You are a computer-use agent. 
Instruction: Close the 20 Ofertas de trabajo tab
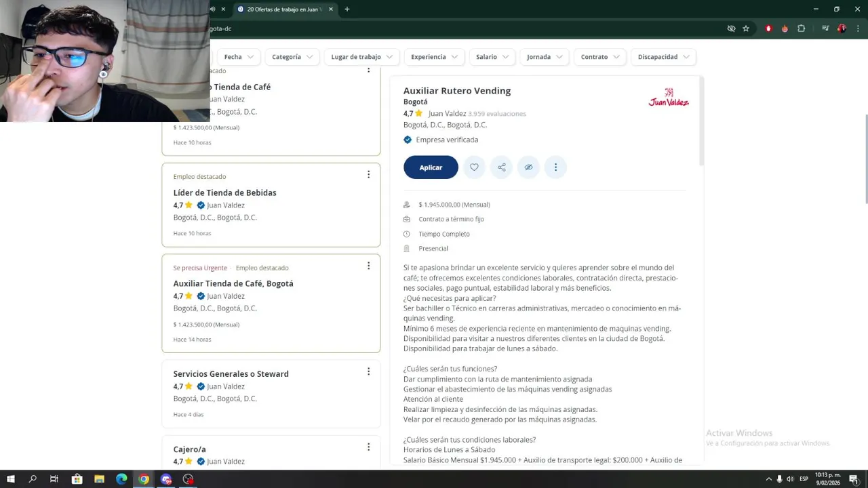(x=331, y=9)
